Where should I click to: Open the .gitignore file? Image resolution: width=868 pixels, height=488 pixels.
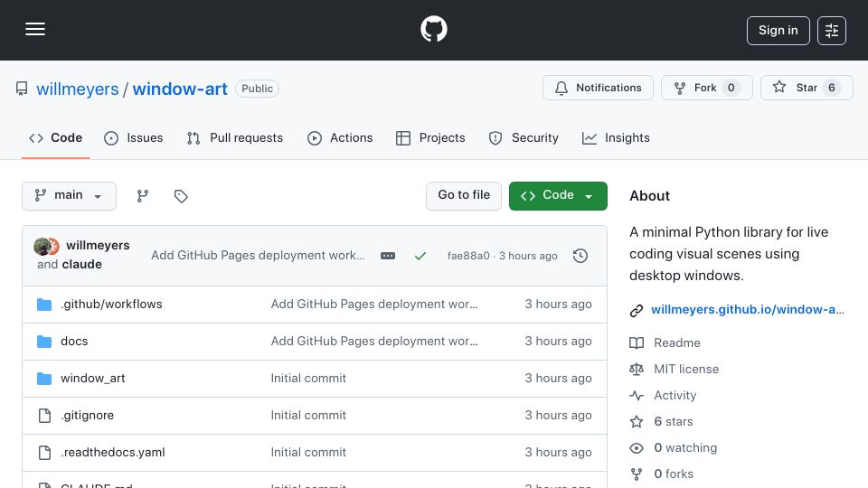[88, 415]
